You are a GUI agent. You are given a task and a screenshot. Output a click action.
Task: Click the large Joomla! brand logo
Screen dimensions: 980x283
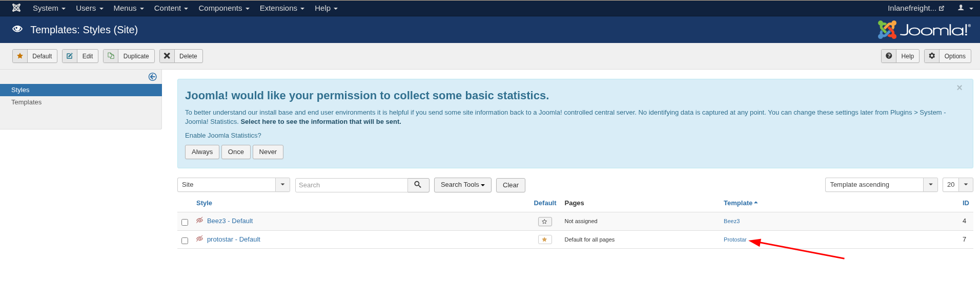click(x=924, y=30)
